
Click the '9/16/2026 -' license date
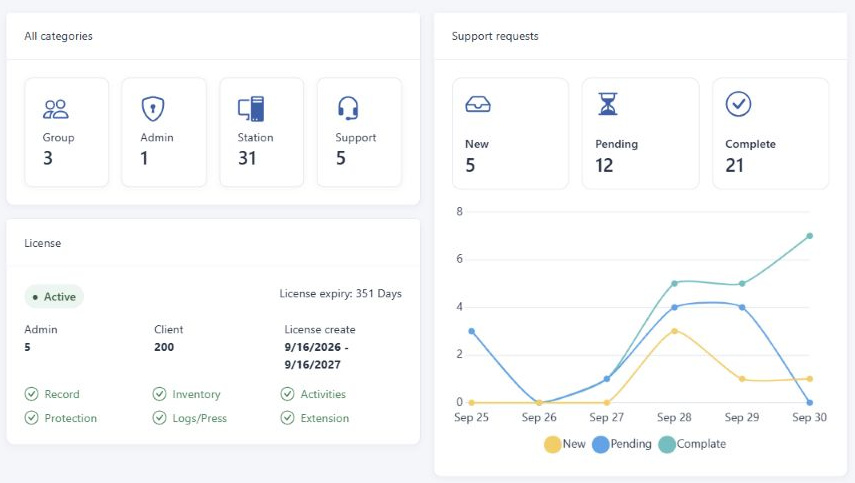click(x=316, y=347)
